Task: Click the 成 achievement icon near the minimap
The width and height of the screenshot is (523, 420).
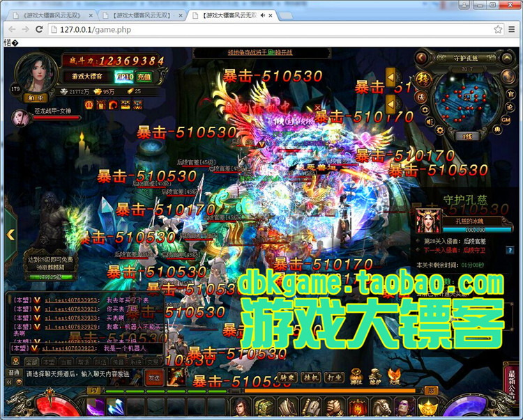Action: [420, 98]
